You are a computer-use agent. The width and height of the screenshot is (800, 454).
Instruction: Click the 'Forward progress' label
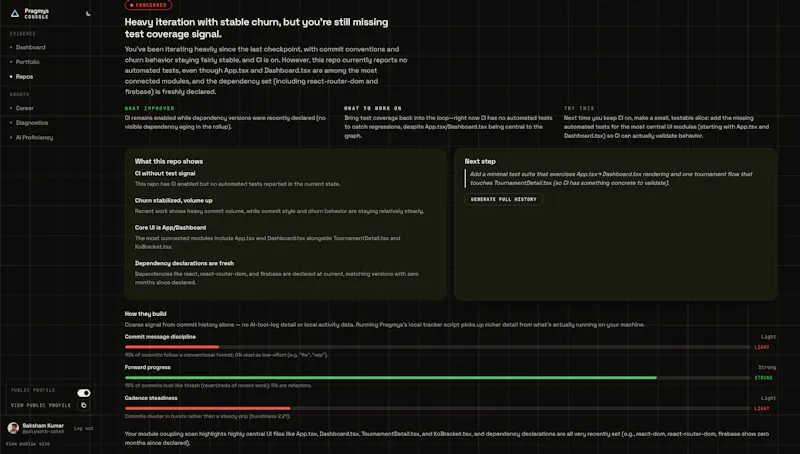(147, 367)
